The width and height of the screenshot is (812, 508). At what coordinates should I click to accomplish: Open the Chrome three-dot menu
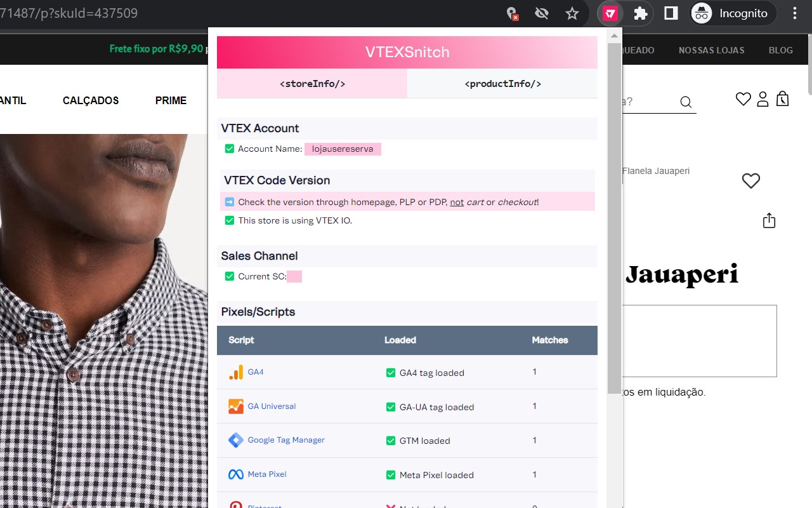pos(794,13)
